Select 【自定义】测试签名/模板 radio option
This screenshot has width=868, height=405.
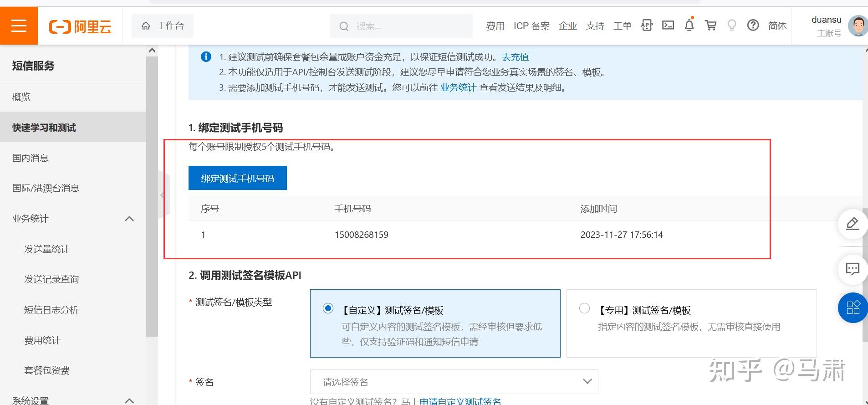click(328, 308)
